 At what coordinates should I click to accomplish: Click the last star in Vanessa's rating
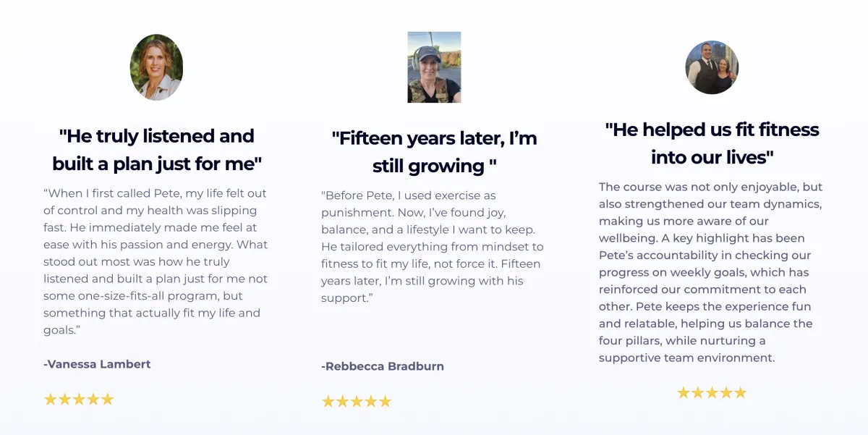(107, 399)
